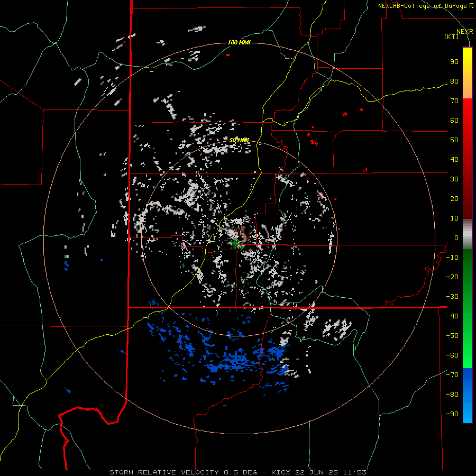Click the -30 value on the velocity scale

pos(452,297)
